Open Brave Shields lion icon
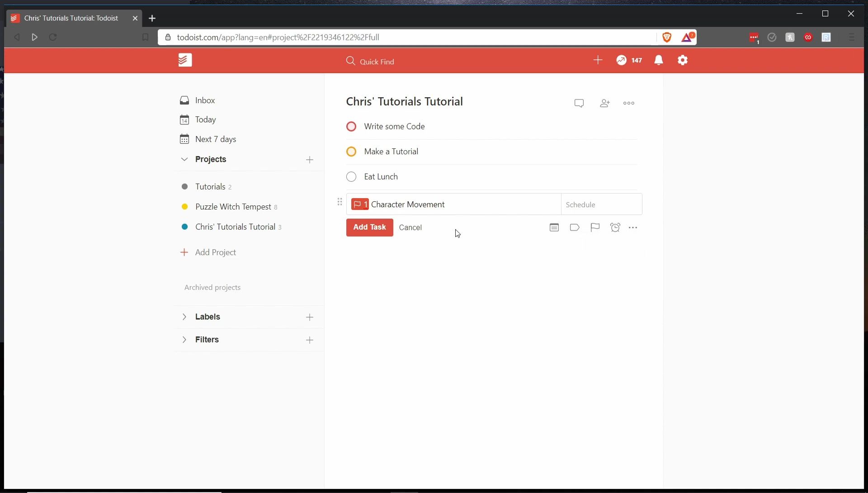Viewport: 868px width, 493px height. coord(667,37)
